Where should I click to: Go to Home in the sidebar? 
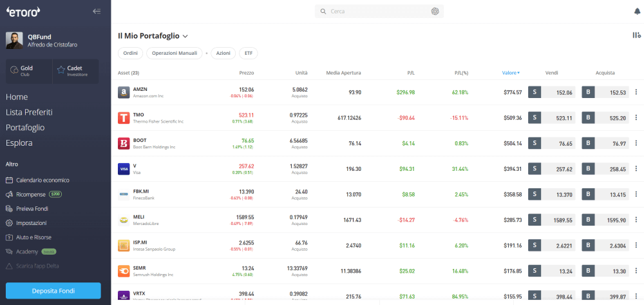(17, 97)
